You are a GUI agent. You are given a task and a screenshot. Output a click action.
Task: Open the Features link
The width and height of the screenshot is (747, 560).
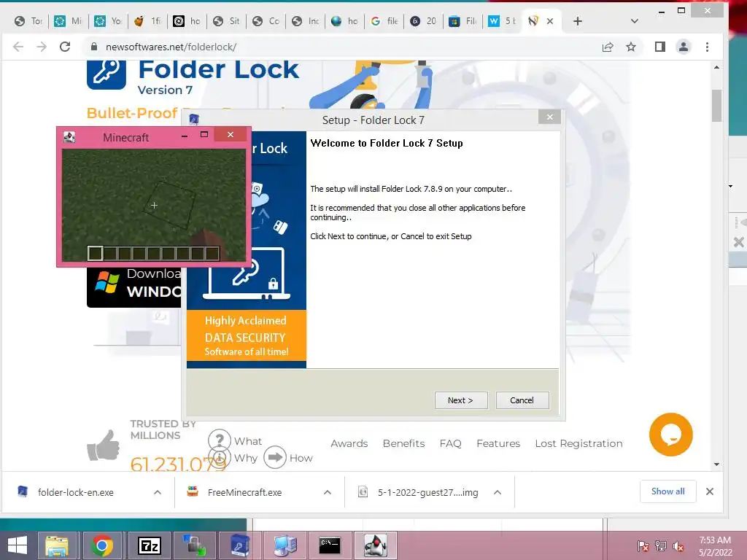[x=498, y=443]
